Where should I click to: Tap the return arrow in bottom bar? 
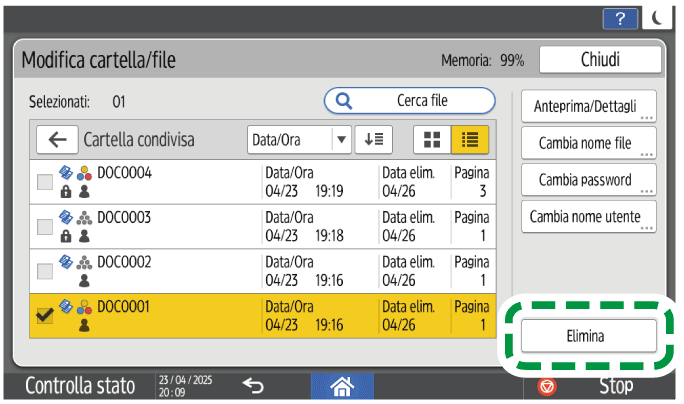pyautogui.click(x=253, y=386)
